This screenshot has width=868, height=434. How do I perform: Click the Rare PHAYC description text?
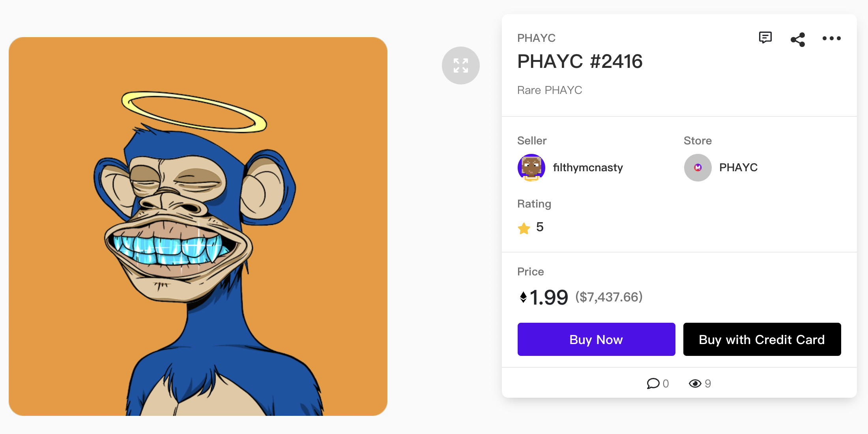tap(549, 90)
